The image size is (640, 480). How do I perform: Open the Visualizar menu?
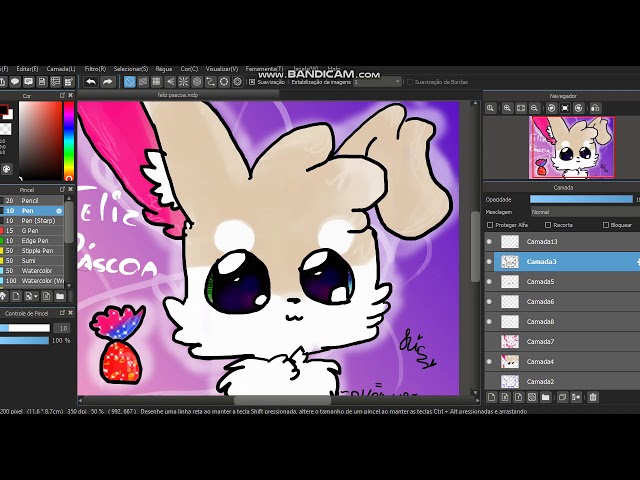[222, 69]
